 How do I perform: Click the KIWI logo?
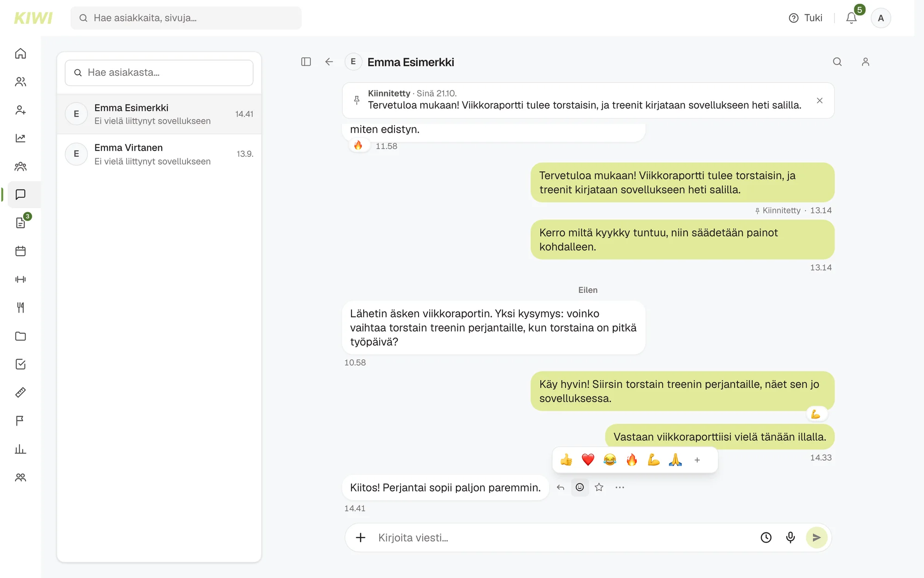33,18
